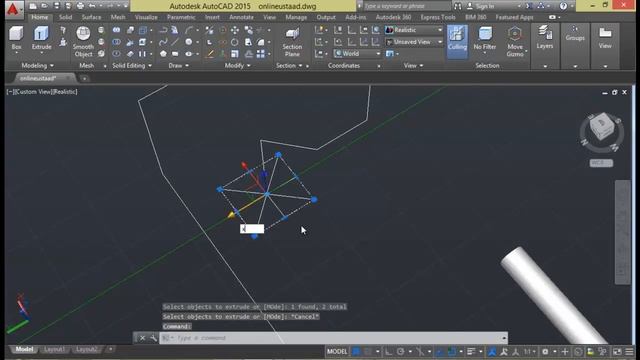Click the Undo arrow in quick access toolbar
Image resolution: width=640 pixels, height=360 pixels.
coord(92,6)
